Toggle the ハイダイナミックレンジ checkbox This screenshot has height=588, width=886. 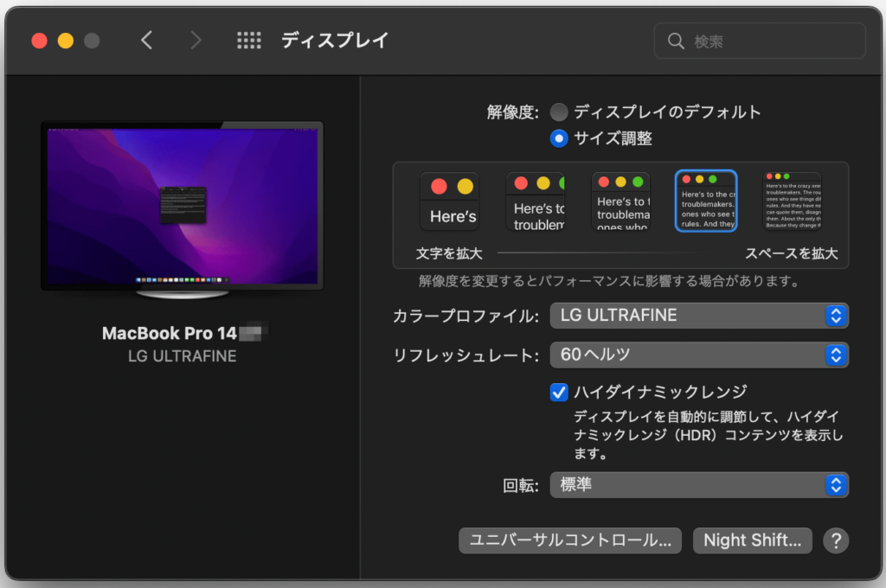point(559,392)
